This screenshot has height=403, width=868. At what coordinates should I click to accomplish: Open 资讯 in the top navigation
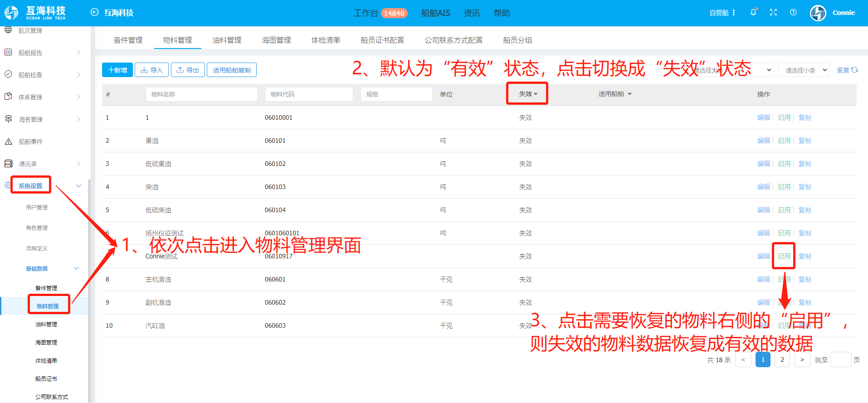(x=472, y=13)
